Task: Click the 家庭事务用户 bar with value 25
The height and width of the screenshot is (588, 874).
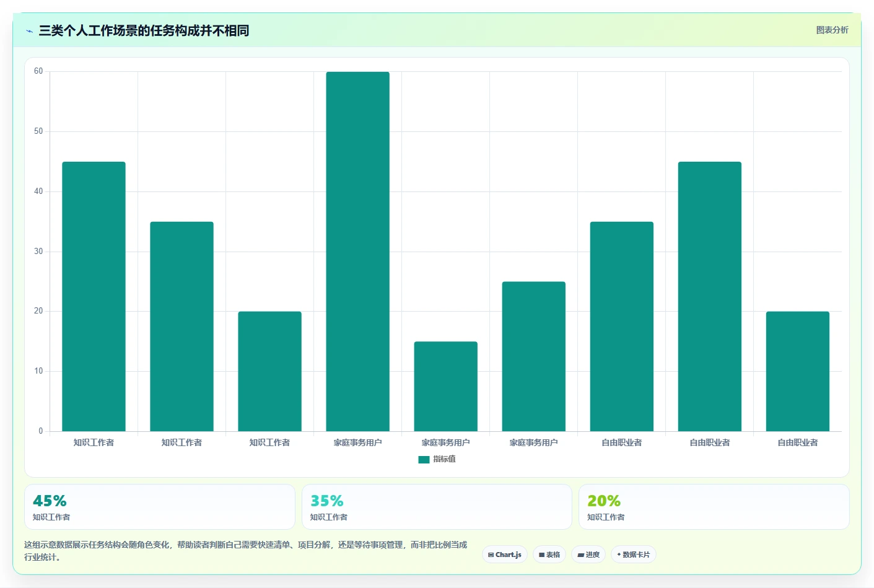Action: pos(534,356)
